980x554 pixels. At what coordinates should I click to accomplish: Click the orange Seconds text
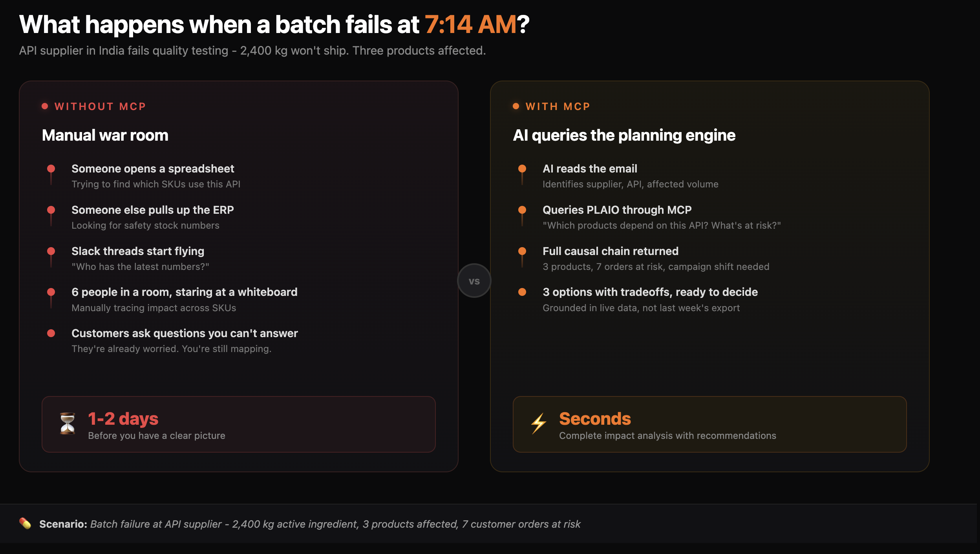click(x=595, y=419)
